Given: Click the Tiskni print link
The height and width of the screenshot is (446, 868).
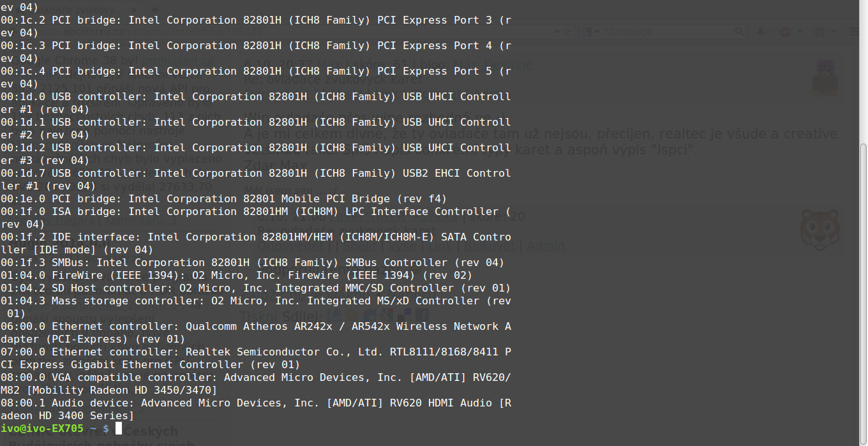Looking at the screenshot, I should pos(258,316).
